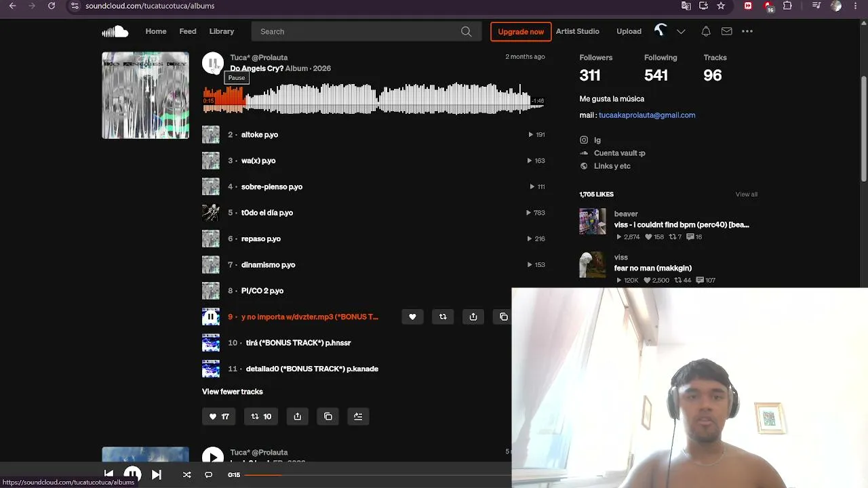Play track 3 wa(x) p.yo
The width and height of the screenshot is (868, 488).
click(x=258, y=161)
